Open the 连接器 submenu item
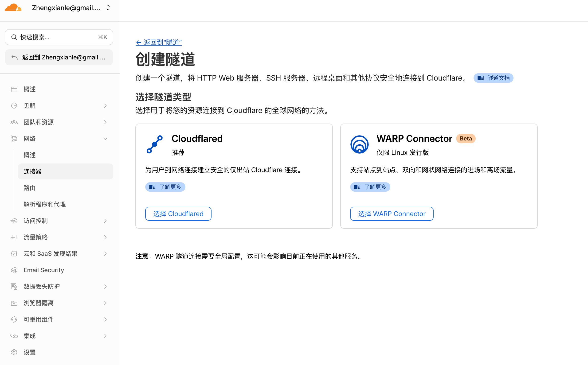Image resolution: width=588 pixels, height=365 pixels. tap(33, 171)
